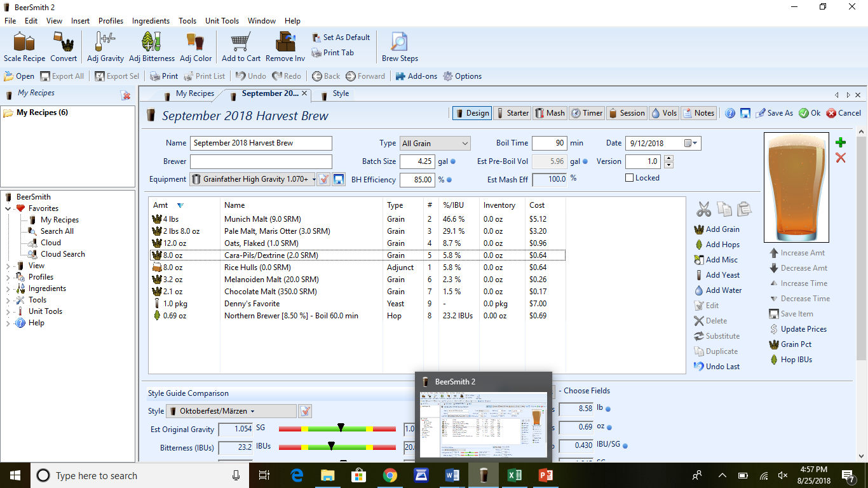Click the red X remove icon
Screen dimensions: 868x488
(841, 158)
